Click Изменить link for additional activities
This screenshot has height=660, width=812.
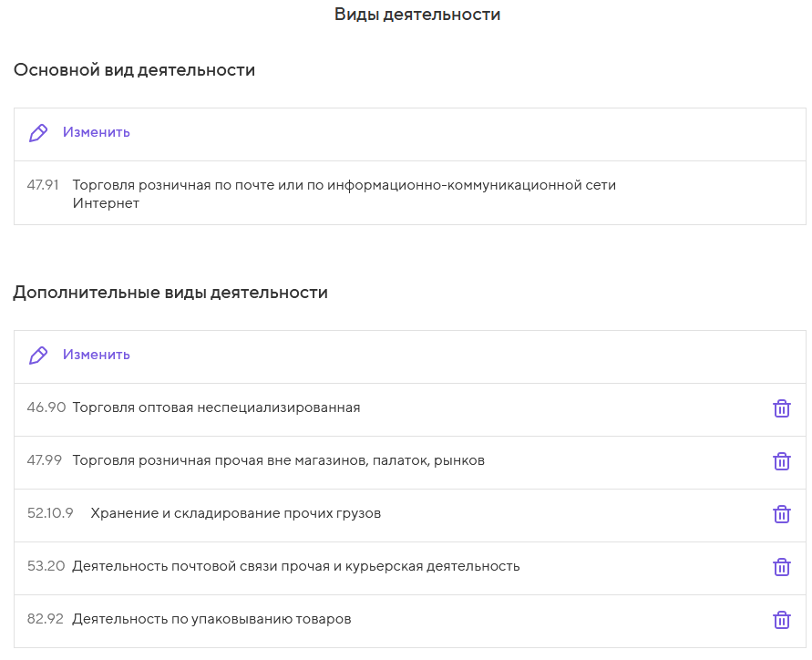click(97, 356)
